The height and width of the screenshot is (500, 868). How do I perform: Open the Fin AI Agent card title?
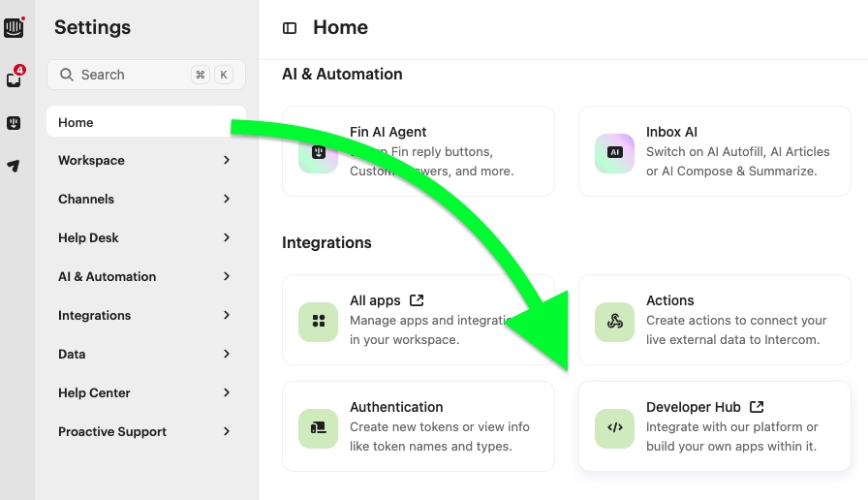(x=388, y=132)
